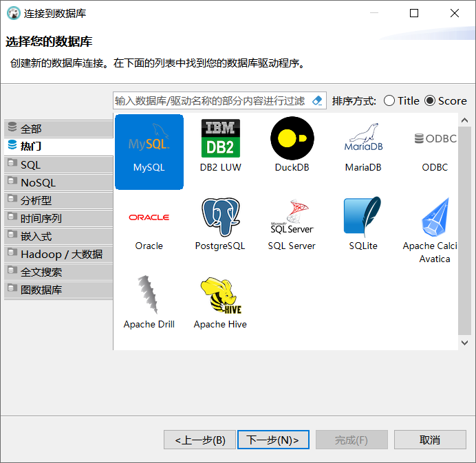Screen dimensions: 476x463
Task: Select MariaDB from the driver list
Action: 363,147
